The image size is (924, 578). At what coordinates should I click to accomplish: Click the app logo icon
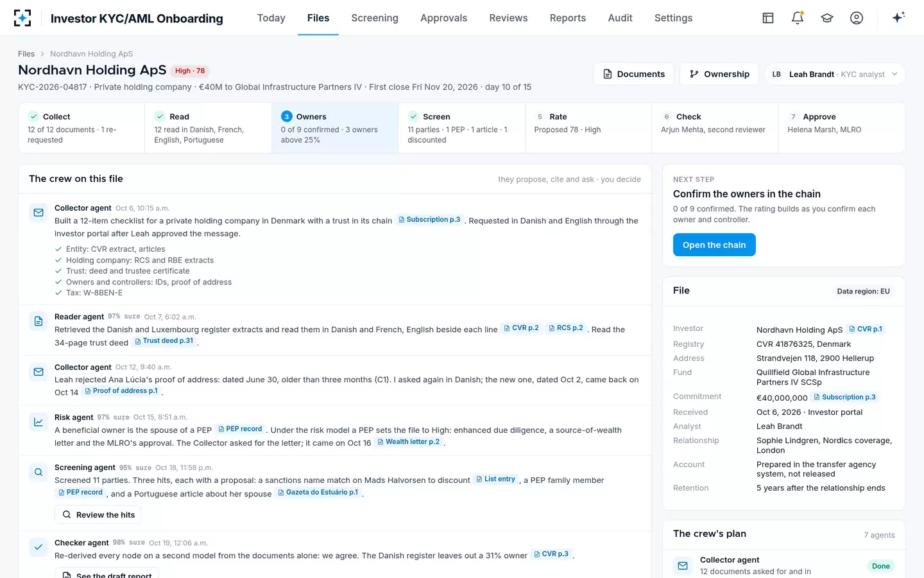[22, 18]
